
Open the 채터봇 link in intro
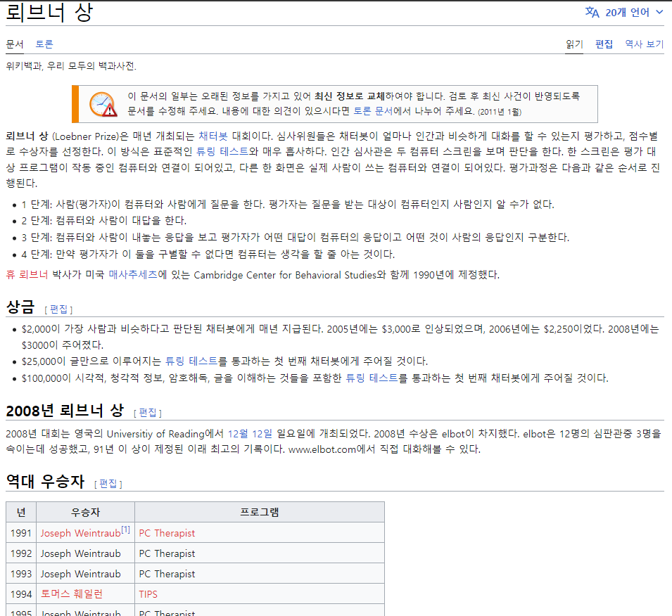click(213, 136)
